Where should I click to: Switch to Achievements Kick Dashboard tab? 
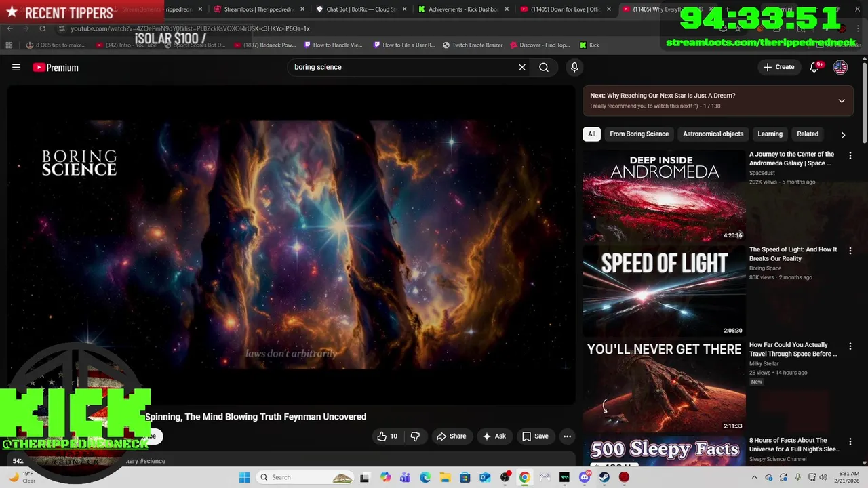coord(462,9)
